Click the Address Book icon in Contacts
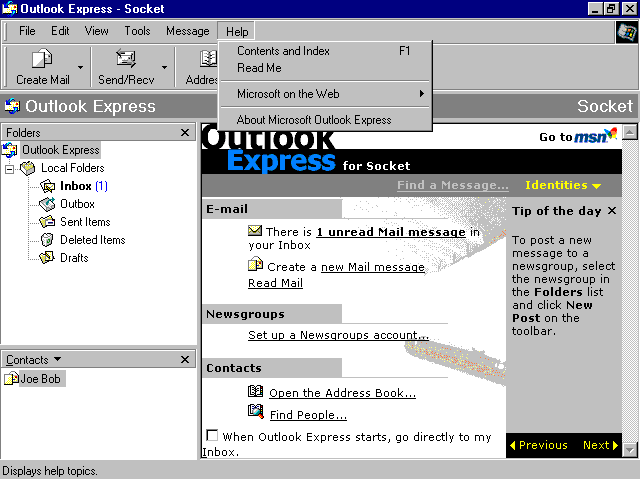This screenshot has height=480, width=640. (256, 391)
